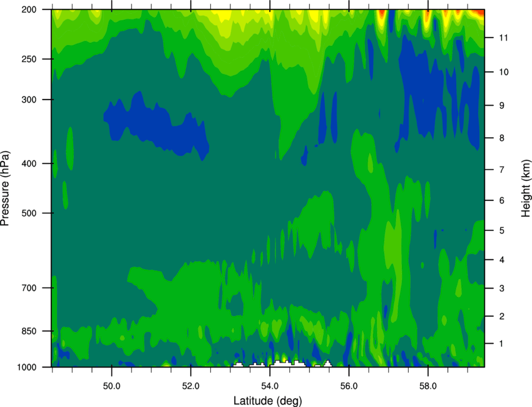Click the 500 pressure tick label

click(x=29, y=213)
